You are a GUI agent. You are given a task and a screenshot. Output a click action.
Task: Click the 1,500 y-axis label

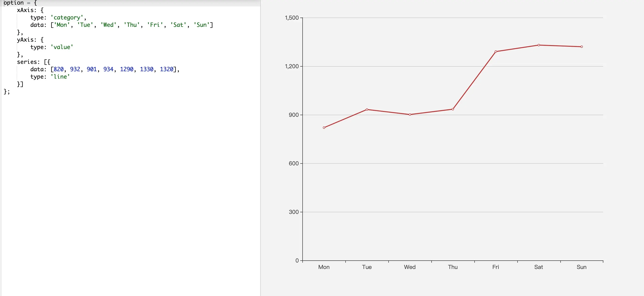[x=292, y=18]
